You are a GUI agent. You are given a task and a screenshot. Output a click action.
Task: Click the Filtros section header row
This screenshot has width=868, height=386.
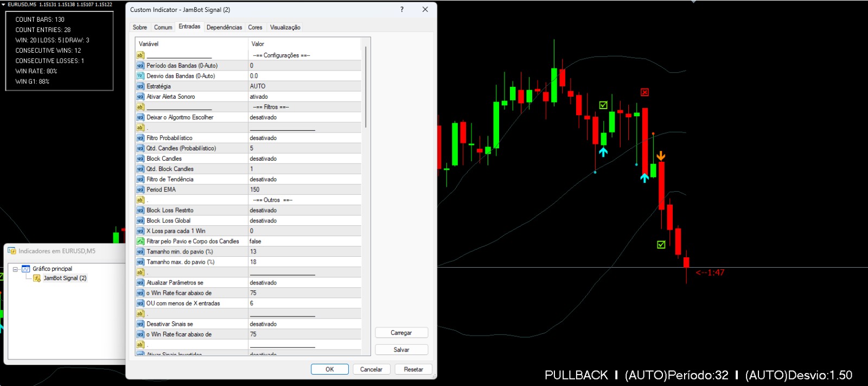click(248, 107)
